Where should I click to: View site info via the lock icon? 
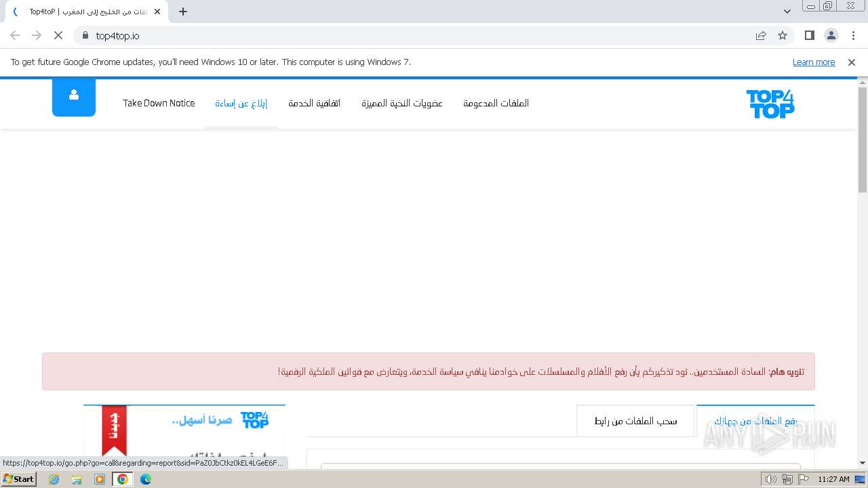point(85,35)
